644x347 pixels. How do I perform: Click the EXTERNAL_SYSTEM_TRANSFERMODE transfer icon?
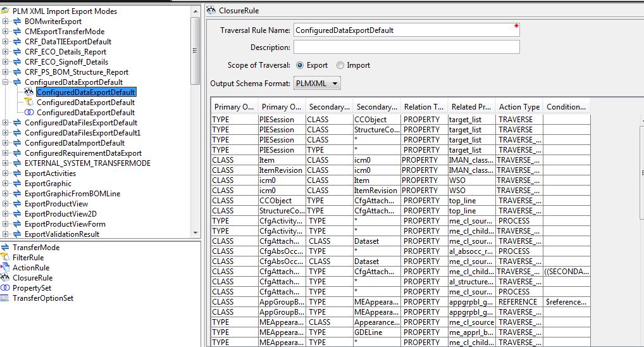pyautogui.click(x=17, y=163)
